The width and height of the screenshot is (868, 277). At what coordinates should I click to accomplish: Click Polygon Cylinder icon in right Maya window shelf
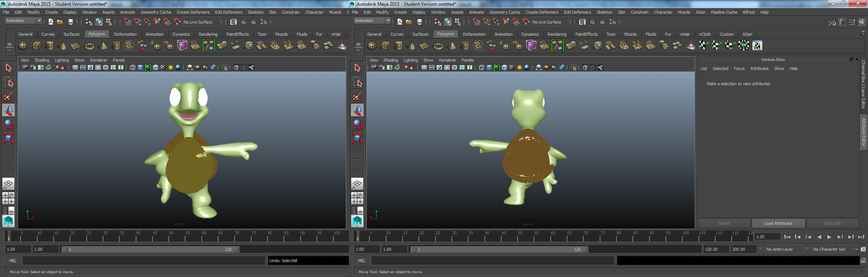[399, 46]
